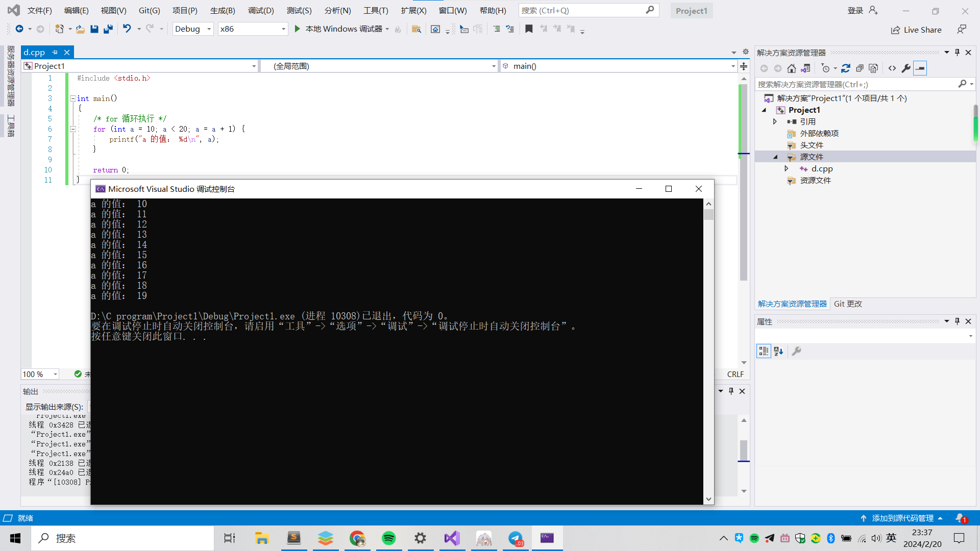The image size is (980, 551).
Task: Open the 文件(F) menu
Action: click(x=39, y=10)
